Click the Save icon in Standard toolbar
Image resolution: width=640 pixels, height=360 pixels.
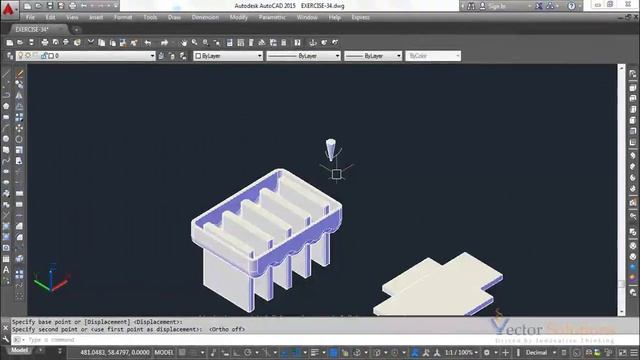click(31, 42)
